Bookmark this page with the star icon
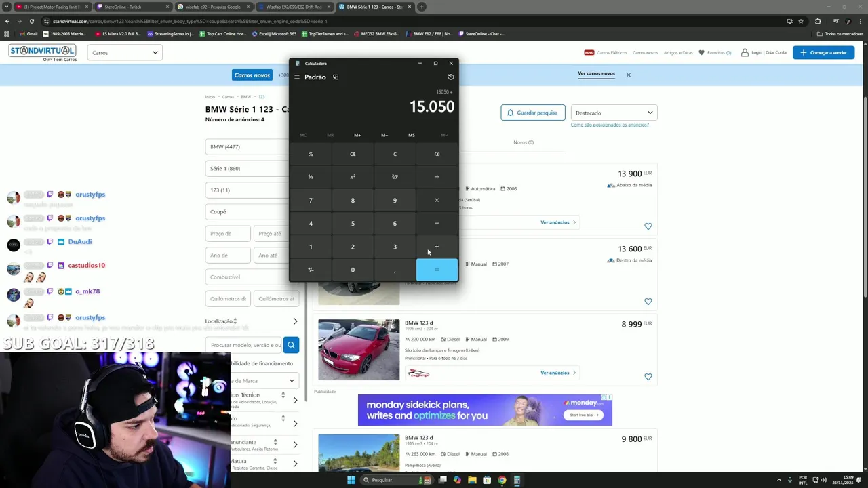Image resolution: width=868 pixels, height=488 pixels. pos(801,21)
